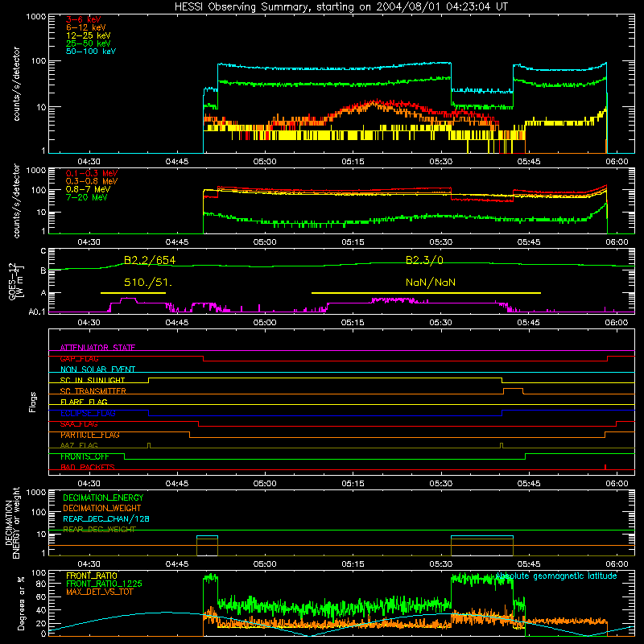This screenshot has height=644, width=644.
Task: Click the 'C' GOES axis tick label
Action: click(x=43, y=251)
